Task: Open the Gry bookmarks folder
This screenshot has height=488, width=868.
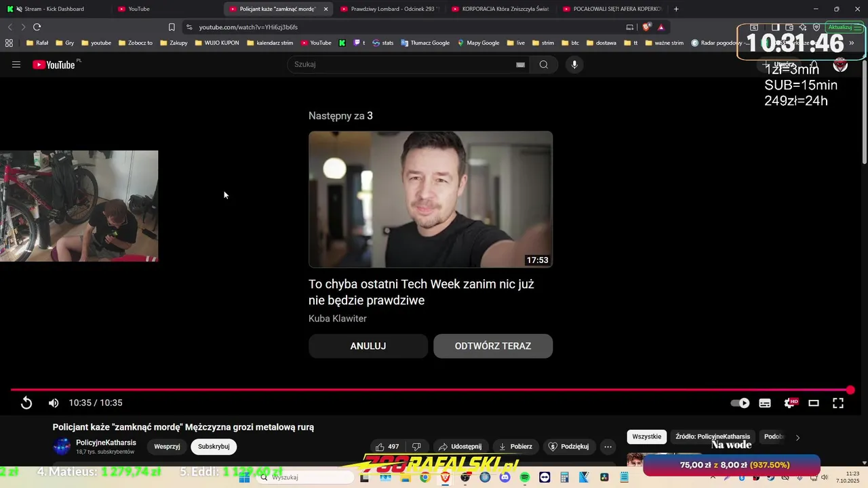Action: [64, 43]
